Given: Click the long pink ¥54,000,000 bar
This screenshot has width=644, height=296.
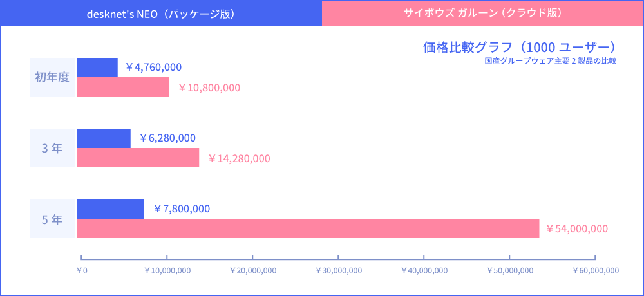Looking at the screenshot, I should pos(308,228).
